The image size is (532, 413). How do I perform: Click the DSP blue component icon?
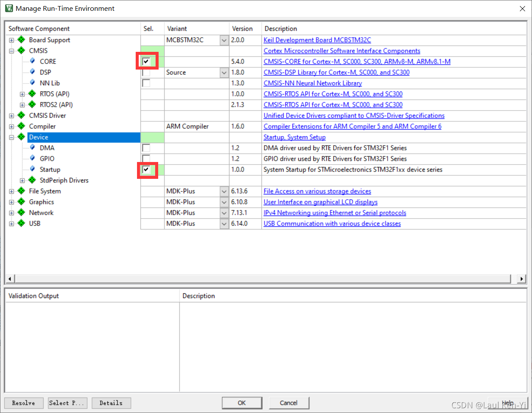click(x=32, y=72)
